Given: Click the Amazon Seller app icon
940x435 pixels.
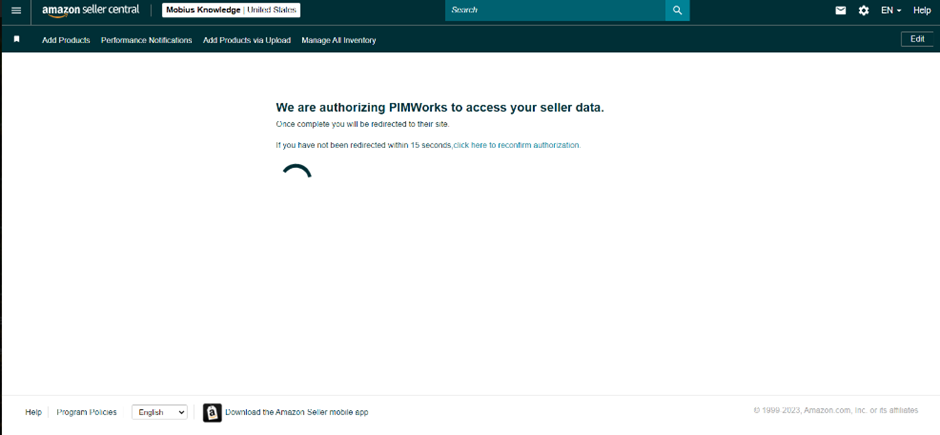Looking at the screenshot, I should coord(212,412).
